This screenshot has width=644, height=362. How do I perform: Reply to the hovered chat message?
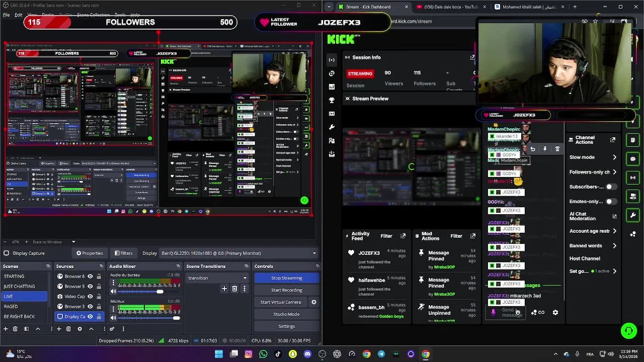click(x=532, y=149)
